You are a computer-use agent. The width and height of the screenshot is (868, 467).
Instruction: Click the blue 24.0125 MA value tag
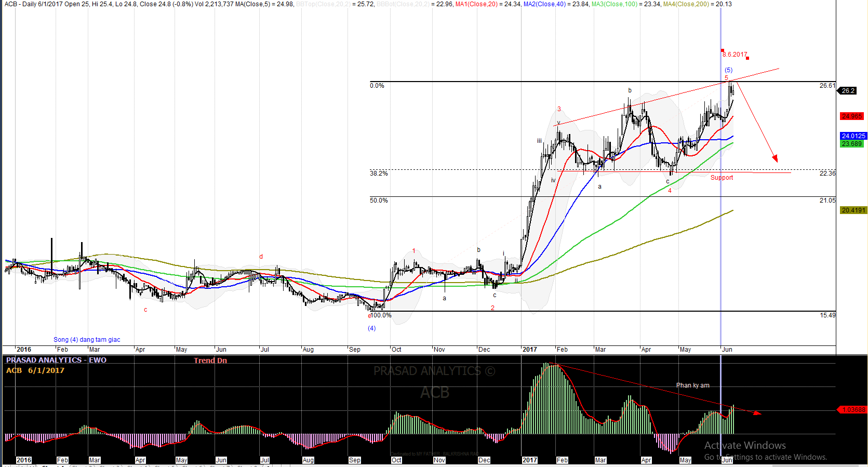(853, 136)
